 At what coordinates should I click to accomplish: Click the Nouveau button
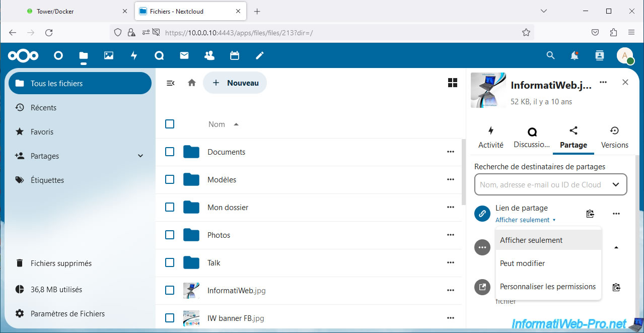coord(235,83)
